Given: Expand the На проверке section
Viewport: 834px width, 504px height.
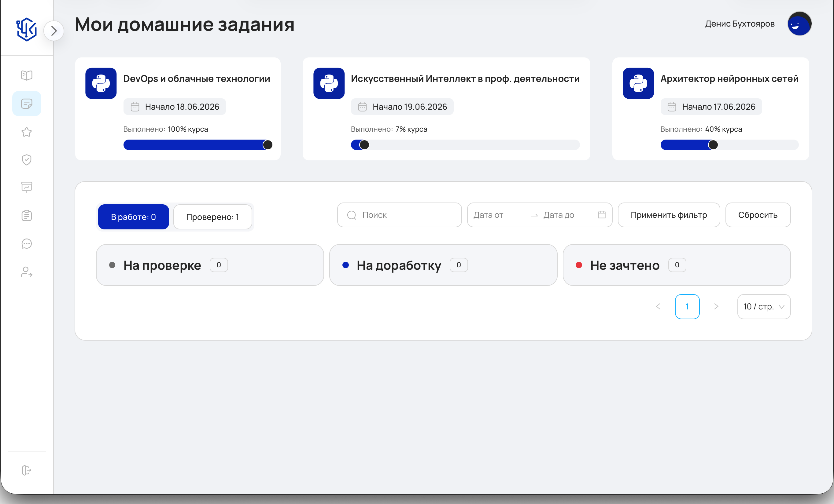Looking at the screenshot, I should (x=210, y=265).
